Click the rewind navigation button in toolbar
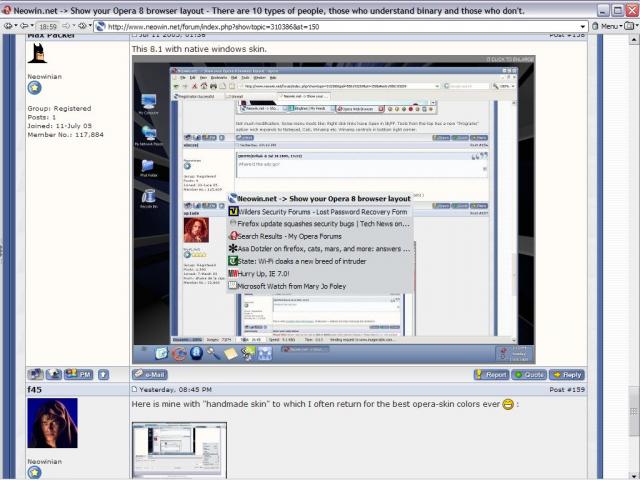The width and height of the screenshot is (640, 480). tap(8, 26)
